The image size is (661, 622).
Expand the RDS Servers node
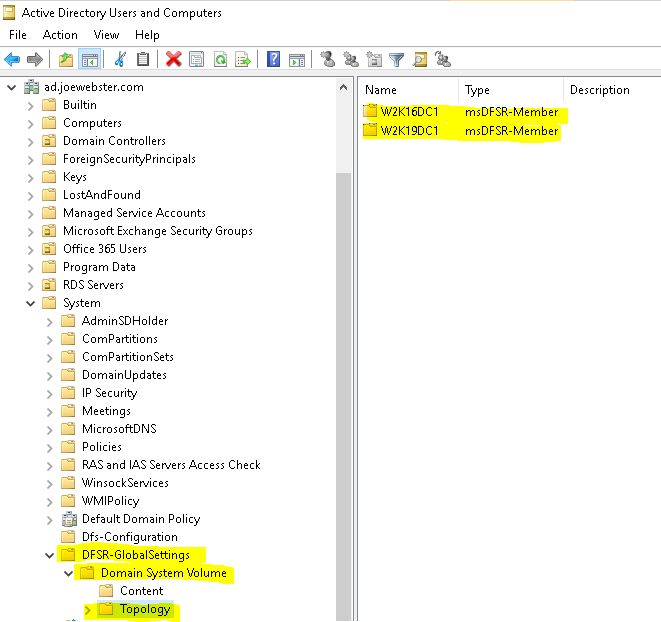coord(30,285)
